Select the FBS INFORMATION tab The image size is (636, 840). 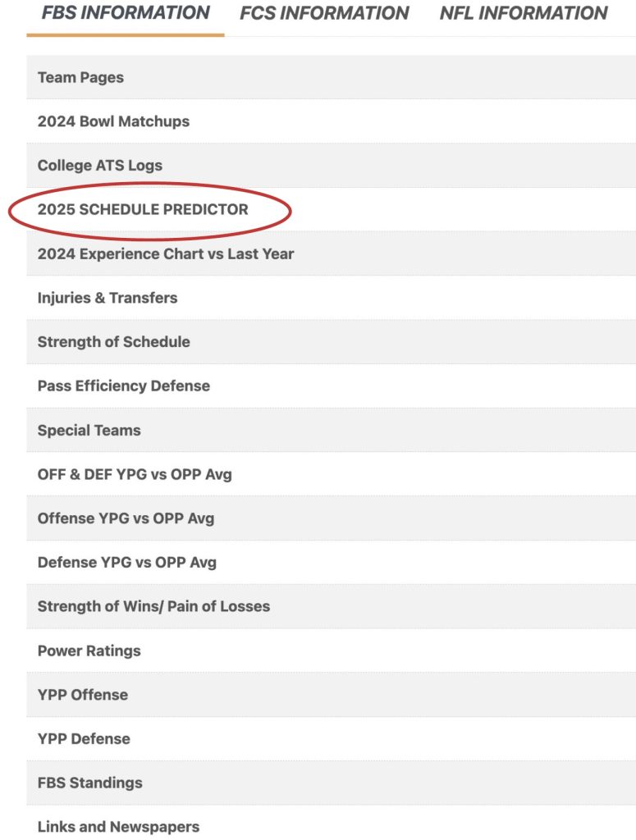click(x=126, y=14)
